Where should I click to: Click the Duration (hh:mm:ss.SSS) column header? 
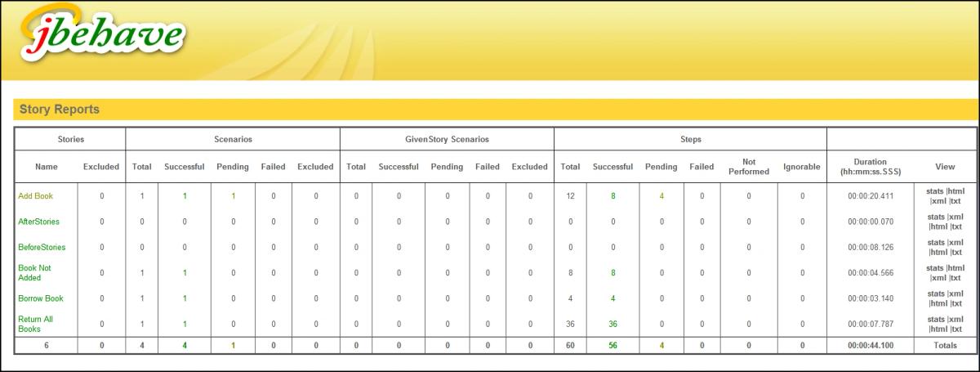point(870,167)
